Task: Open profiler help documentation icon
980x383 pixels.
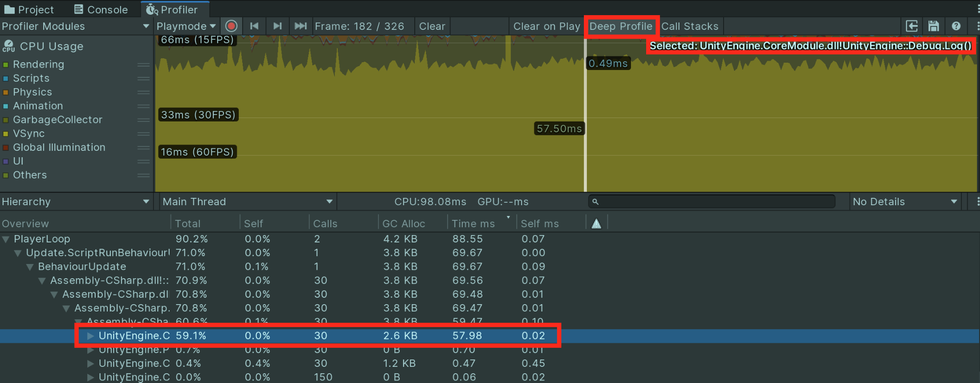Action: pyautogui.click(x=956, y=26)
